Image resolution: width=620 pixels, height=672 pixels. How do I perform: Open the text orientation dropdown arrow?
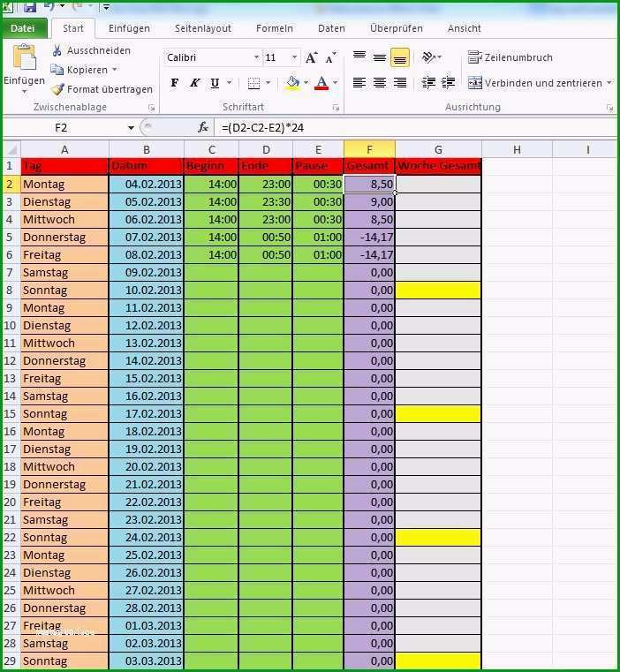[x=440, y=57]
